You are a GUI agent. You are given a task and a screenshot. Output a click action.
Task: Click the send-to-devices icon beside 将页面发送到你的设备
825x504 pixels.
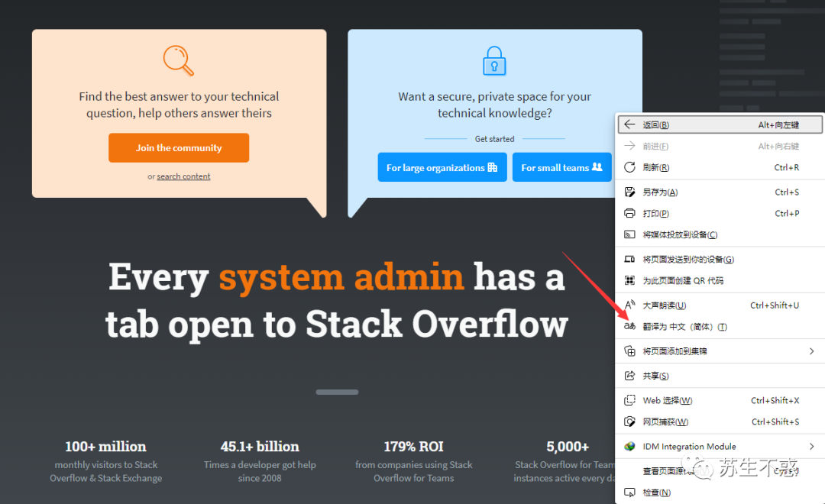tap(629, 259)
